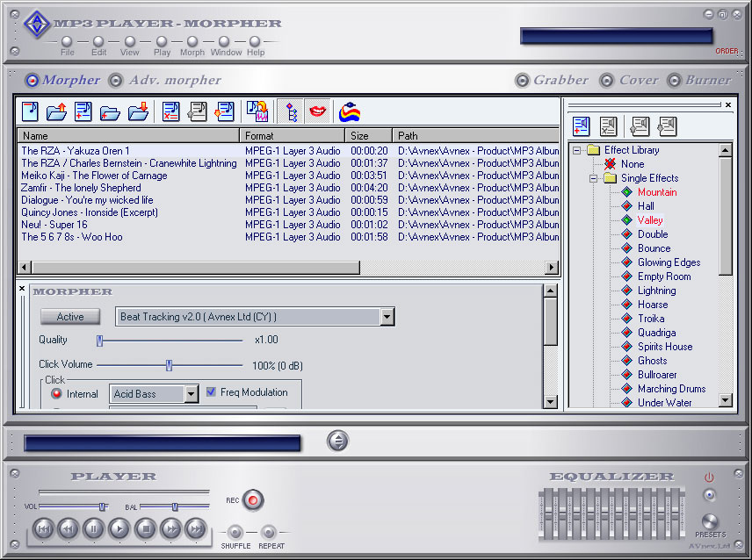Select the Mountain effect
752x560 pixels.
pos(657,192)
